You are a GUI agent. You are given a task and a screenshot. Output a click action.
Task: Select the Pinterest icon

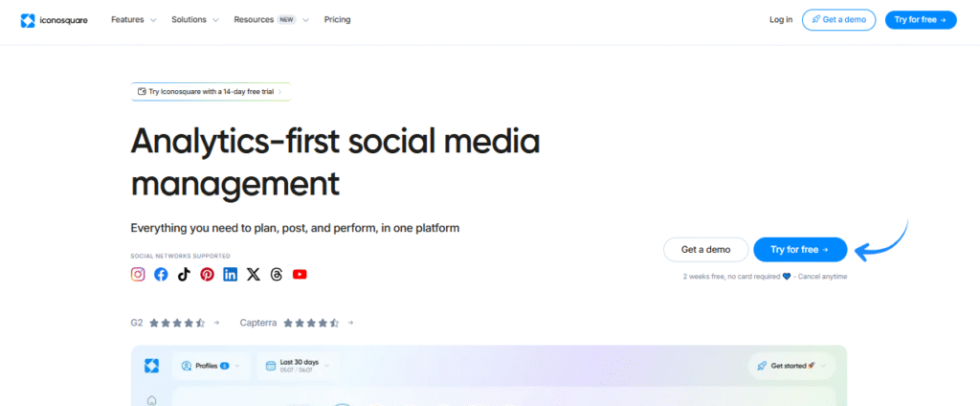(x=207, y=274)
